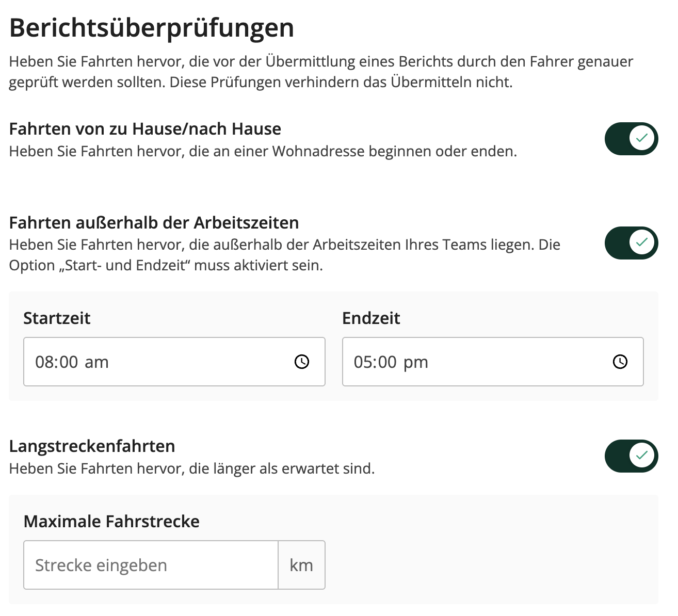Click the Endzeit field label
The width and height of the screenshot is (678, 616).
[x=371, y=318]
